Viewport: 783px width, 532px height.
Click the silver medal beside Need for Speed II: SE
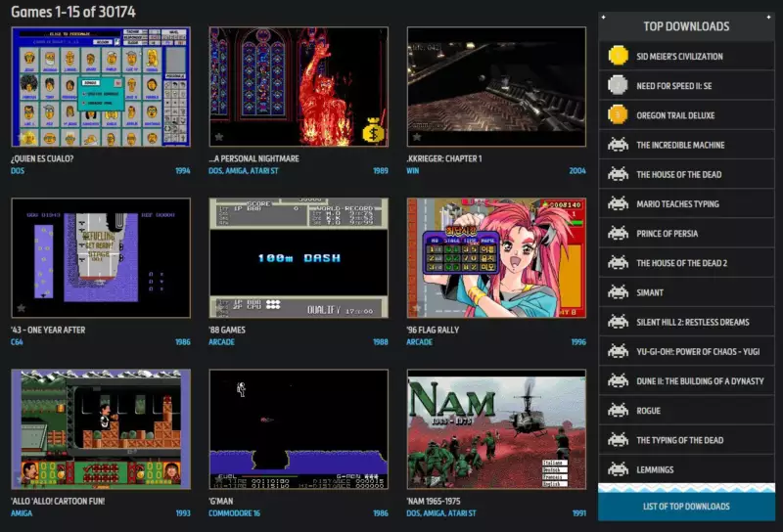[x=618, y=85]
